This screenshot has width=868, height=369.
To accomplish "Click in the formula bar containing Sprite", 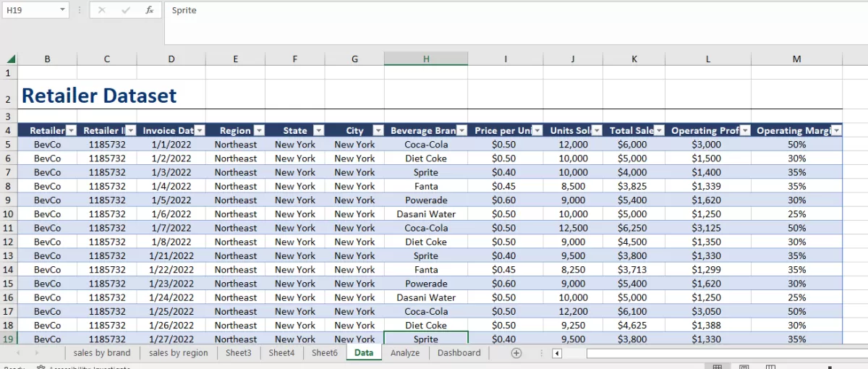I will (506, 11).
